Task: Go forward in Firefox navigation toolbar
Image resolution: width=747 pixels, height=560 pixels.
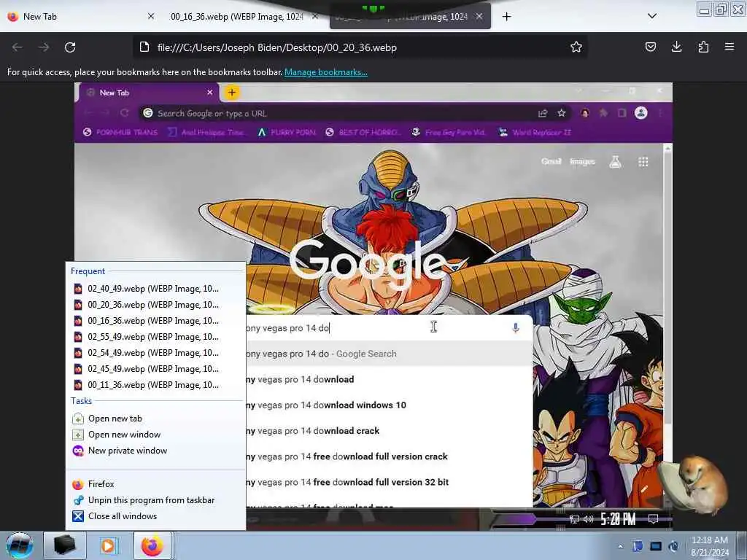Action: pyautogui.click(x=44, y=47)
